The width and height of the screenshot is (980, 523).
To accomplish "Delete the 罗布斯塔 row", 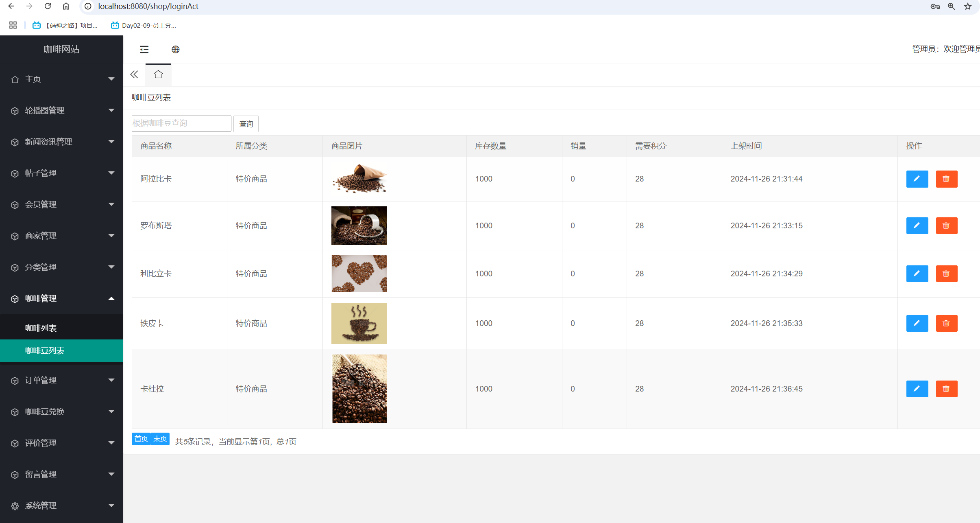I will click(x=947, y=226).
